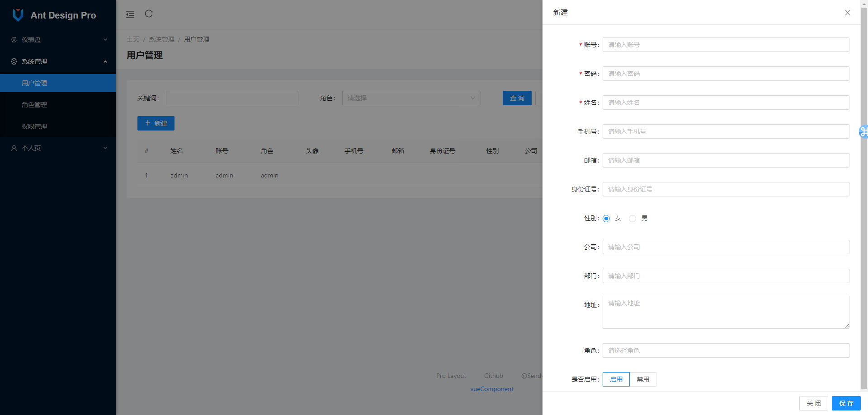This screenshot has height=415, width=868.
Task: Expand the 仪表盘 menu chevron
Action: click(x=105, y=40)
